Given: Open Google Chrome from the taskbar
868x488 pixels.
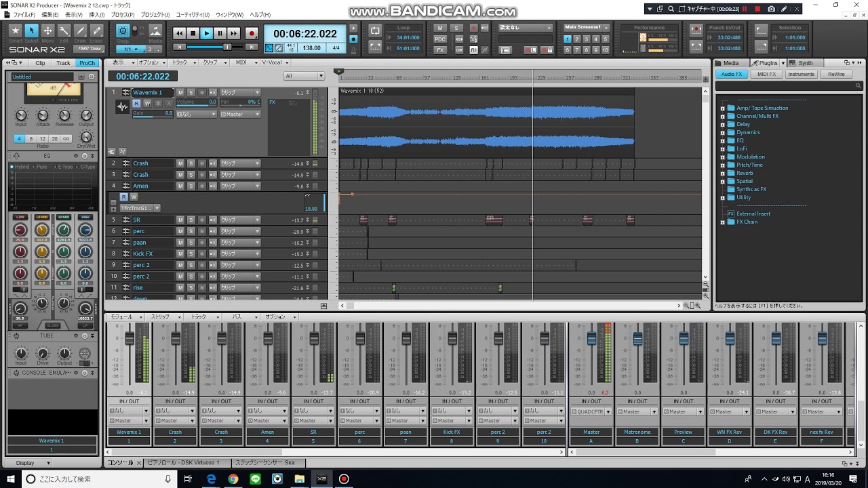Looking at the screenshot, I should 233,479.
